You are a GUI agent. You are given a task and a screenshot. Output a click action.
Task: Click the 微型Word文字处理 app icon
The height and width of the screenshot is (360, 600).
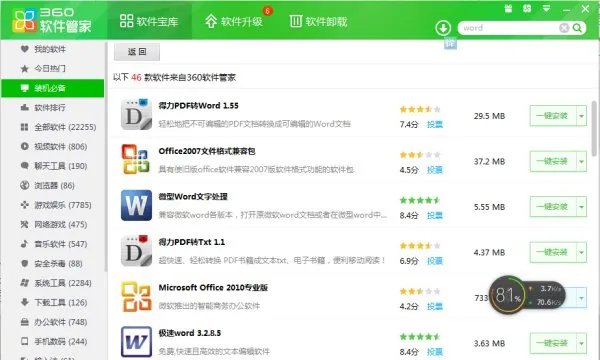tap(136, 205)
